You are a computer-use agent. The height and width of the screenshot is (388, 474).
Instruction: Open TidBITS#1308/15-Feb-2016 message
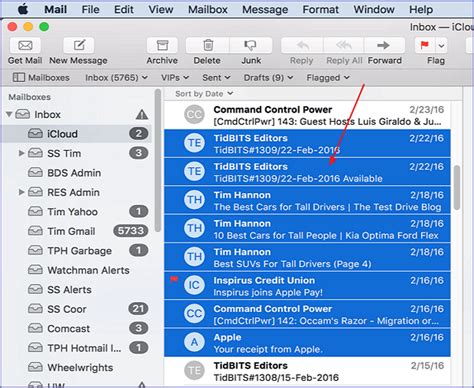coord(307,371)
